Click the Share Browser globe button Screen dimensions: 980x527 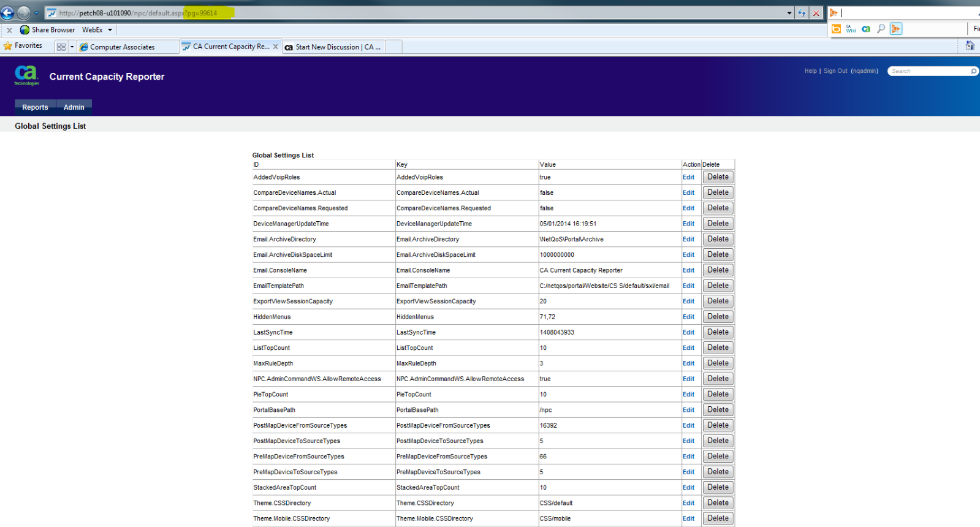pos(47,29)
